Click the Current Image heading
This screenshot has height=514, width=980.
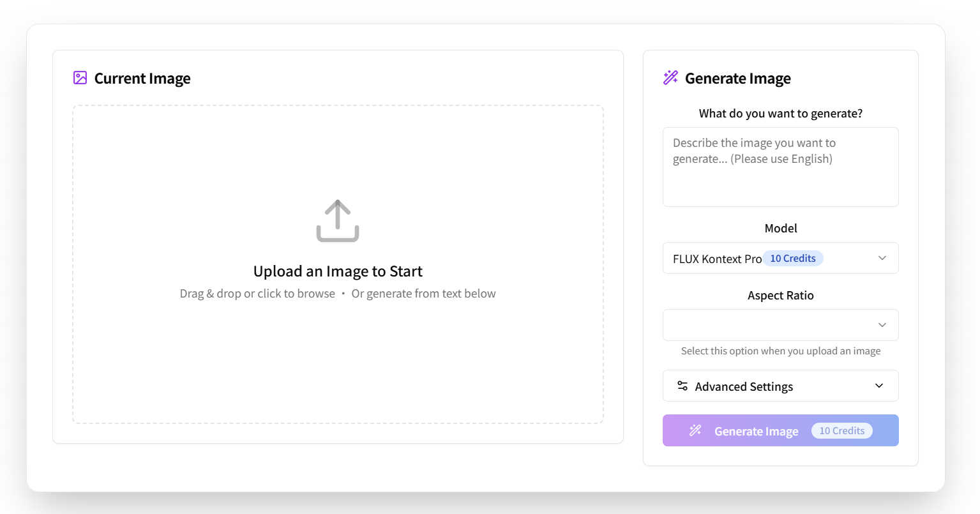[x=142, y=78]
